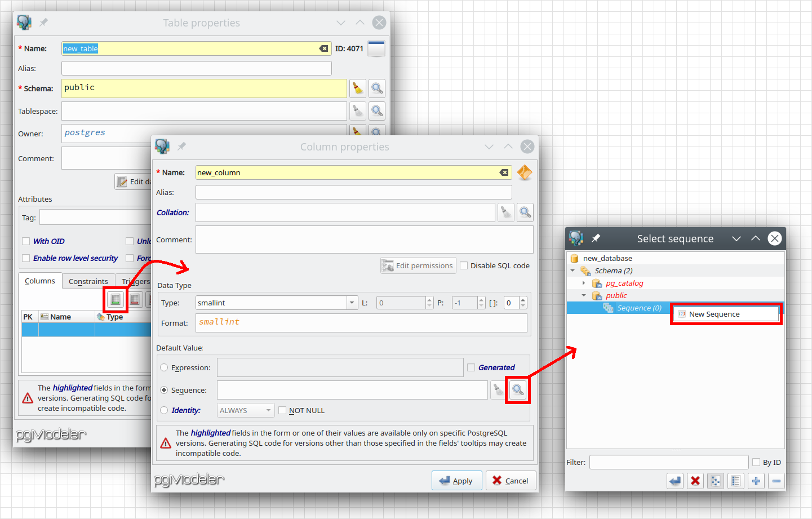Click the blue return arrow select icon
This screenshot has height=519, width=812.
(x=675, y=481)
